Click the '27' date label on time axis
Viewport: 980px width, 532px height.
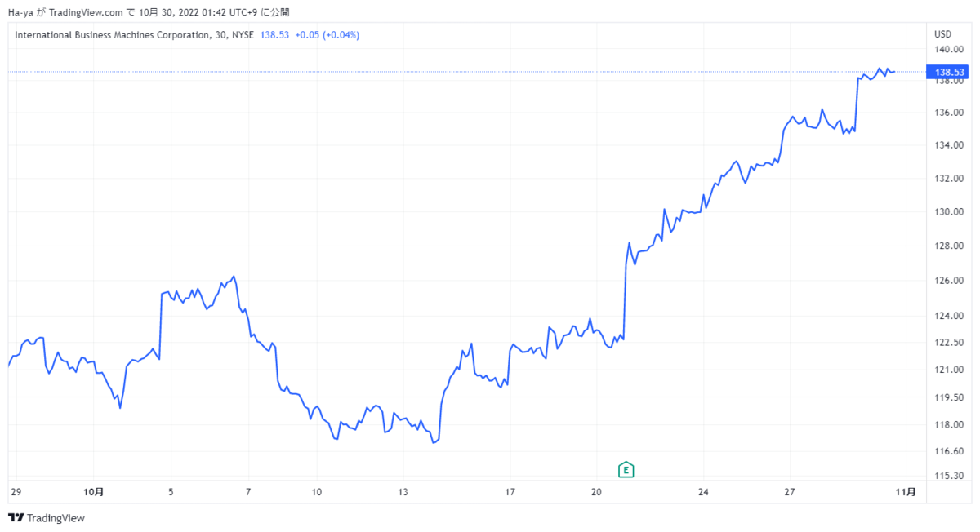pyautogui.click(x=789, y=492)
